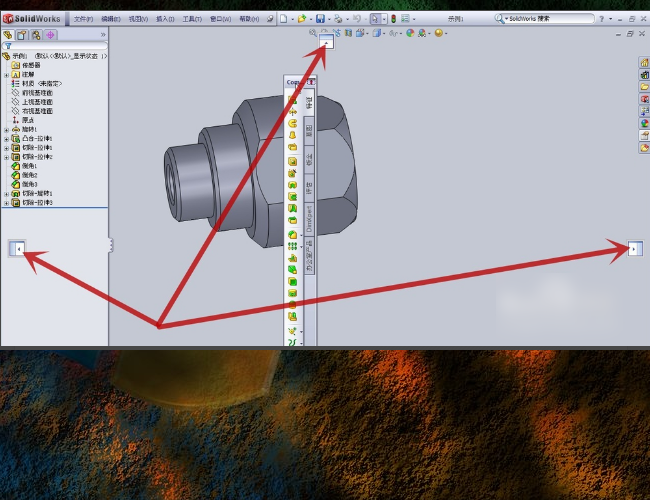Click the Revolved Boss/Base icon

(293, 112)
